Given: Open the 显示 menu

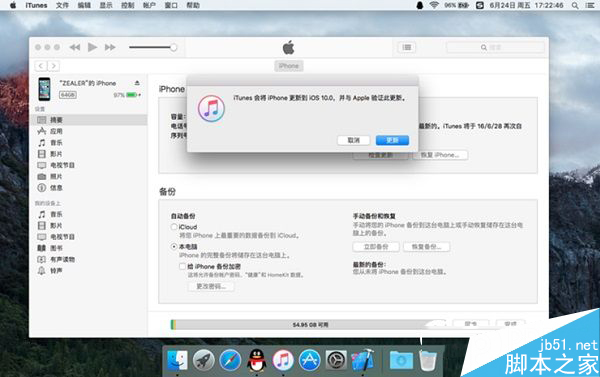Looking at the screenshot, I should [106, 5].
